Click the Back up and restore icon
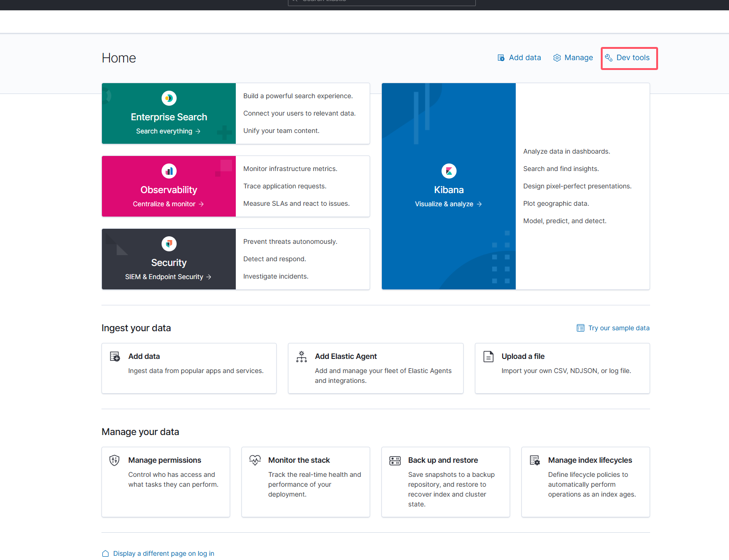The width and height of the screenshot is (729, 560). [x=395, y=460]
